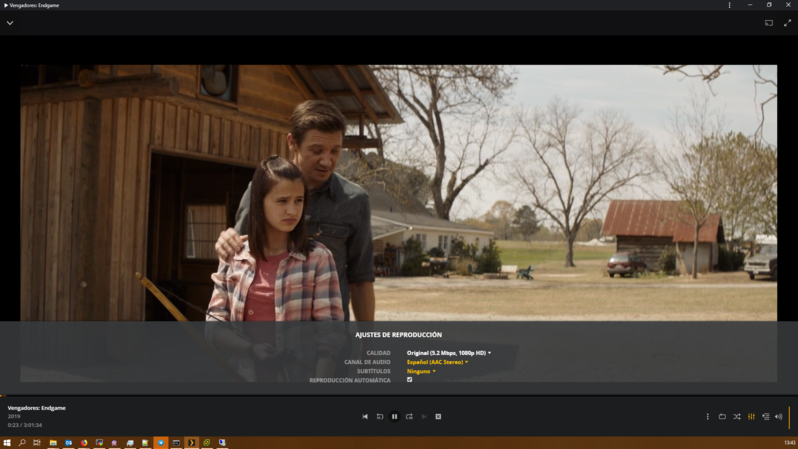
Task: Open more options next to repeat icon
Action: (707, 416)
